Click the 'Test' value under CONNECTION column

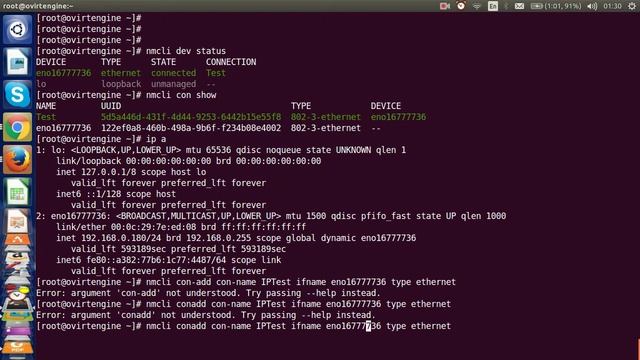(x=216, y=73)
